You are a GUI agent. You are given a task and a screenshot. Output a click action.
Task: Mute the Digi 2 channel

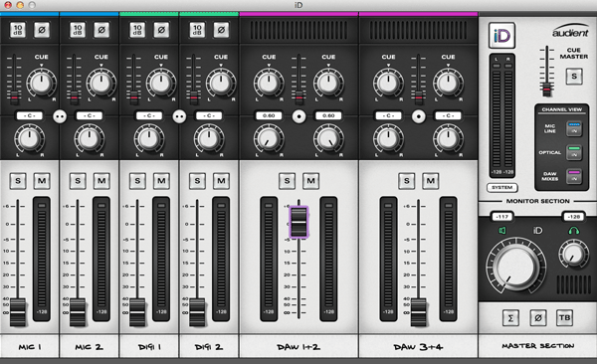click(221, 181)
